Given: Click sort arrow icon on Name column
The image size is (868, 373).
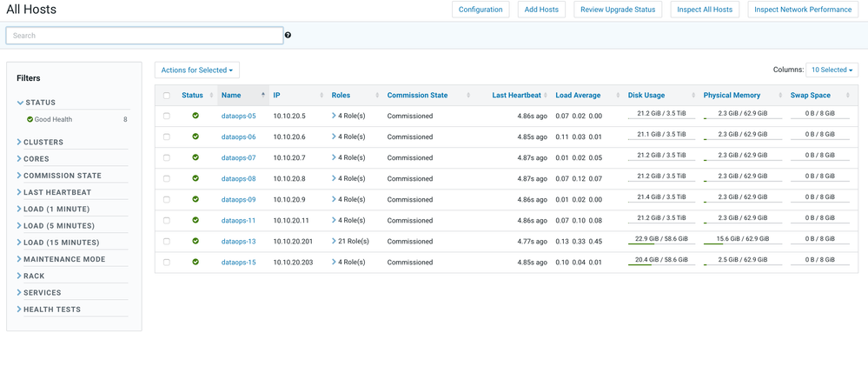Looking at the screenshot, I should 263,95.
